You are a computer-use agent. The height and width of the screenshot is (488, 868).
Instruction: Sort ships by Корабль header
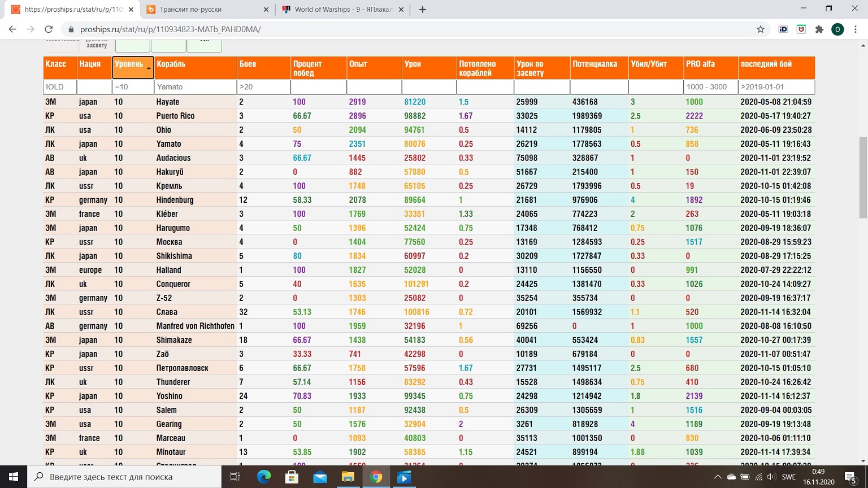(196, 68)
